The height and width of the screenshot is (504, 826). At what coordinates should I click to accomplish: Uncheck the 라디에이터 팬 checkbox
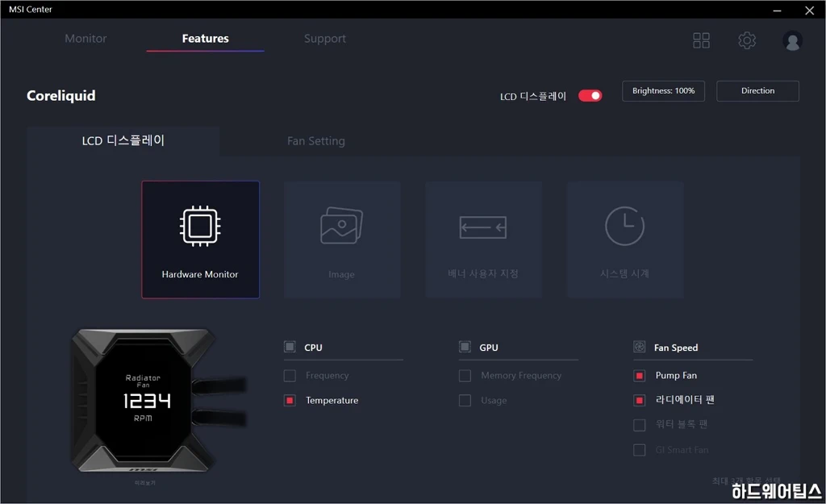point(639,400)
